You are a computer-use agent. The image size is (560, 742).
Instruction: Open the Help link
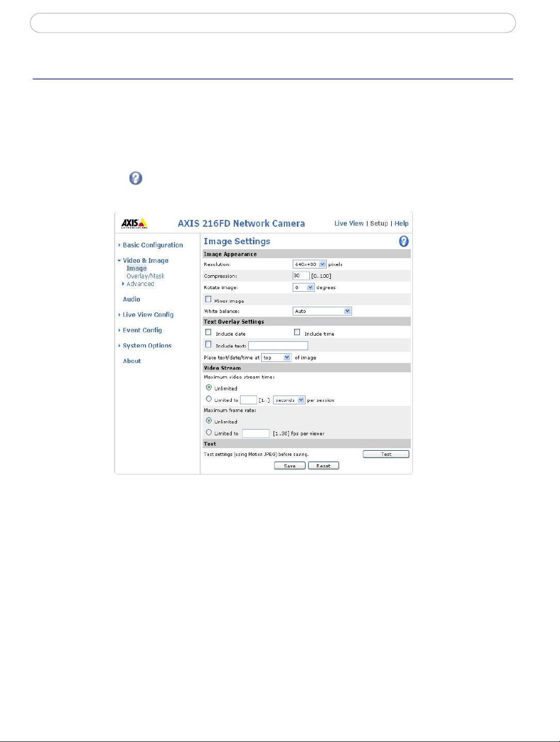pyautogui.click(x=402, y=224)
